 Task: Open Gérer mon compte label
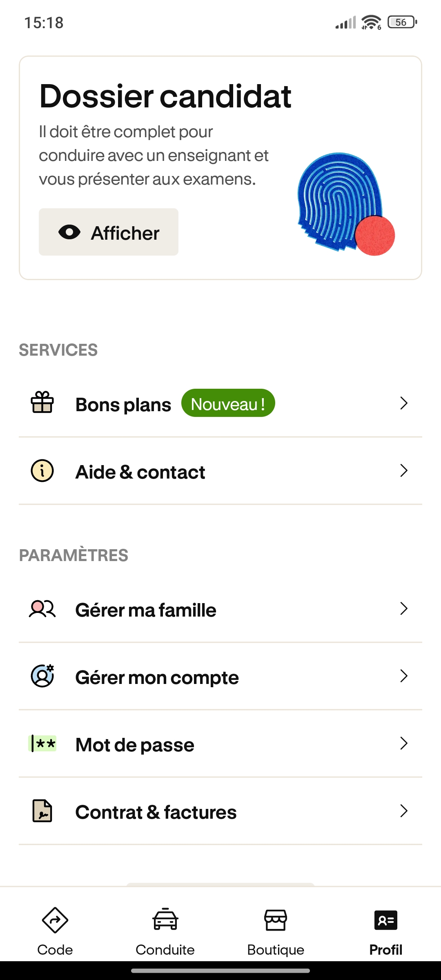(157, 678)
